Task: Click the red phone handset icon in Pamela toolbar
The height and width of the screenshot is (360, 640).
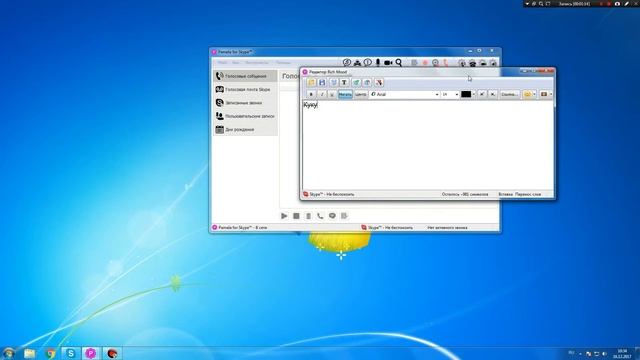Action: [446, 63]
